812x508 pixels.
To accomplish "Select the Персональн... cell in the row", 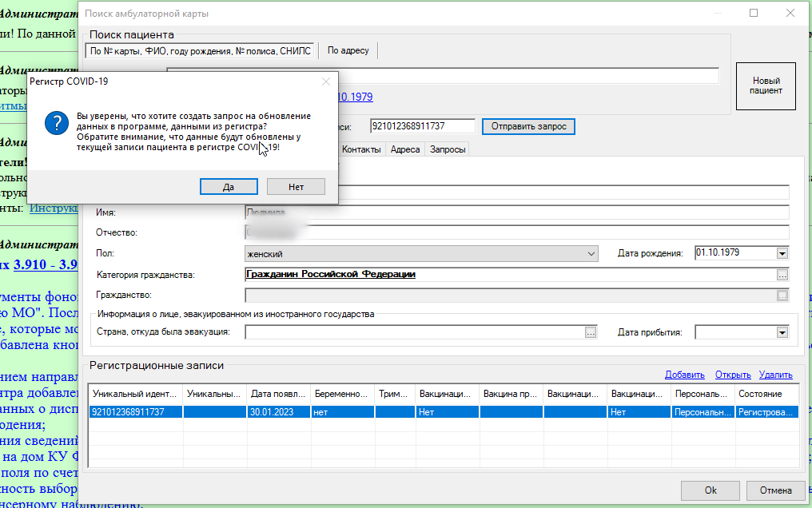I will coord(703,412).
